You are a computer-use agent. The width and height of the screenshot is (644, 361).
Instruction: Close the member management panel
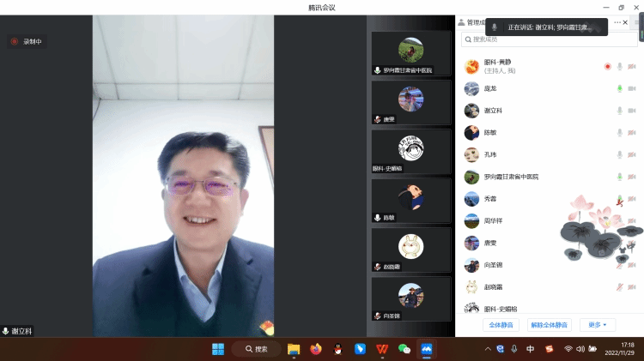pos(625,22)
